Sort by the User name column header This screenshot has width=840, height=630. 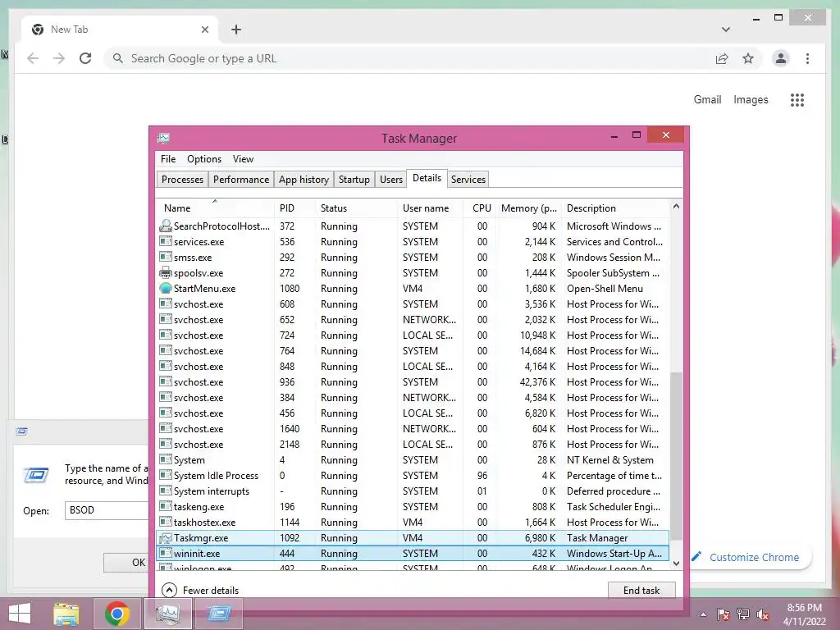tap(430, 208)
